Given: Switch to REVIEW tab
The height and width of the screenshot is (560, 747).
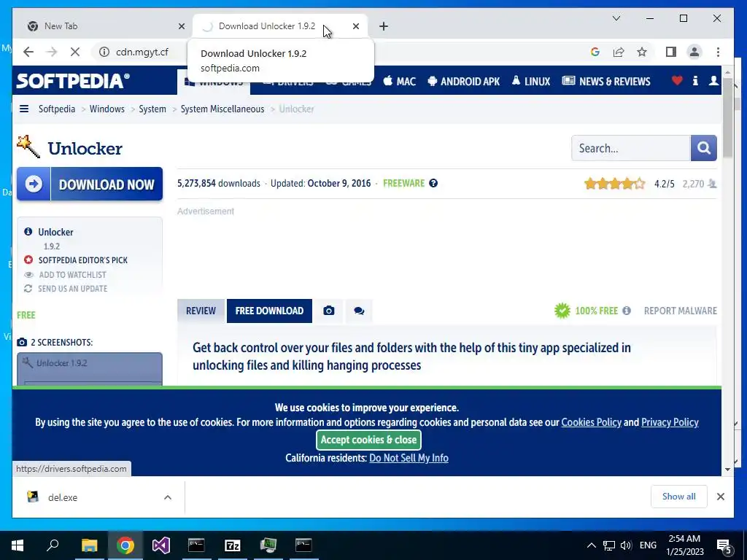Looking at the screenshot, I should [x=201, y=311].
